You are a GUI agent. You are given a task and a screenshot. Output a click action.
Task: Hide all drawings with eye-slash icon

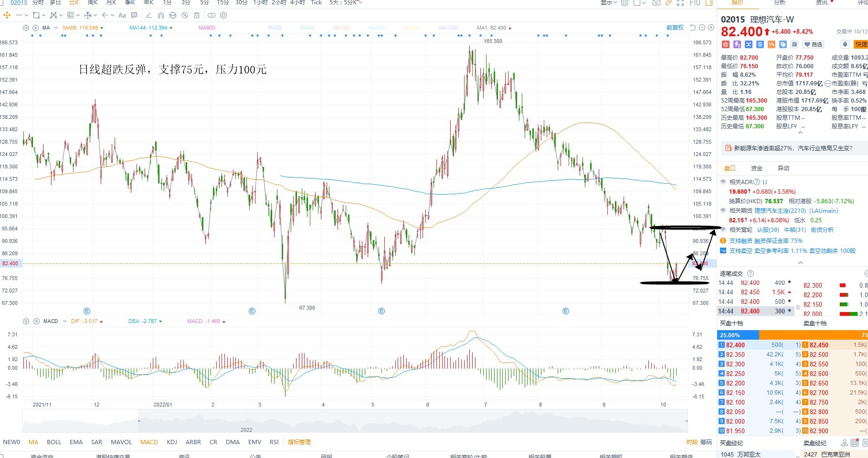pos(185,15)
